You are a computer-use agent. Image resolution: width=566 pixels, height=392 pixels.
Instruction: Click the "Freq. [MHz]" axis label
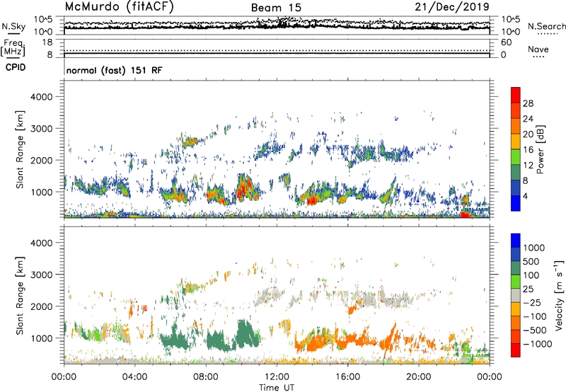coord(13,48)
